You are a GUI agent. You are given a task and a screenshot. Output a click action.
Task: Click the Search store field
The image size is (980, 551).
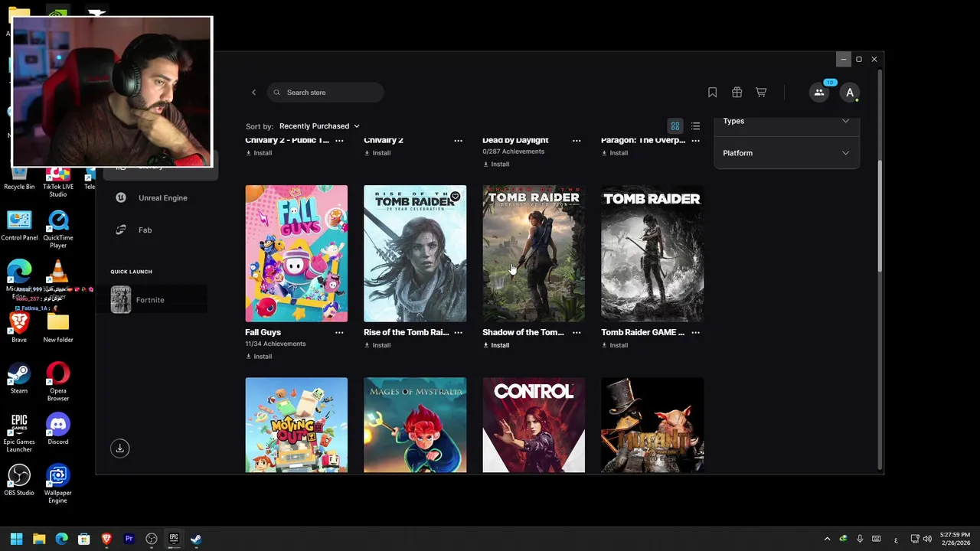(325, 93)
